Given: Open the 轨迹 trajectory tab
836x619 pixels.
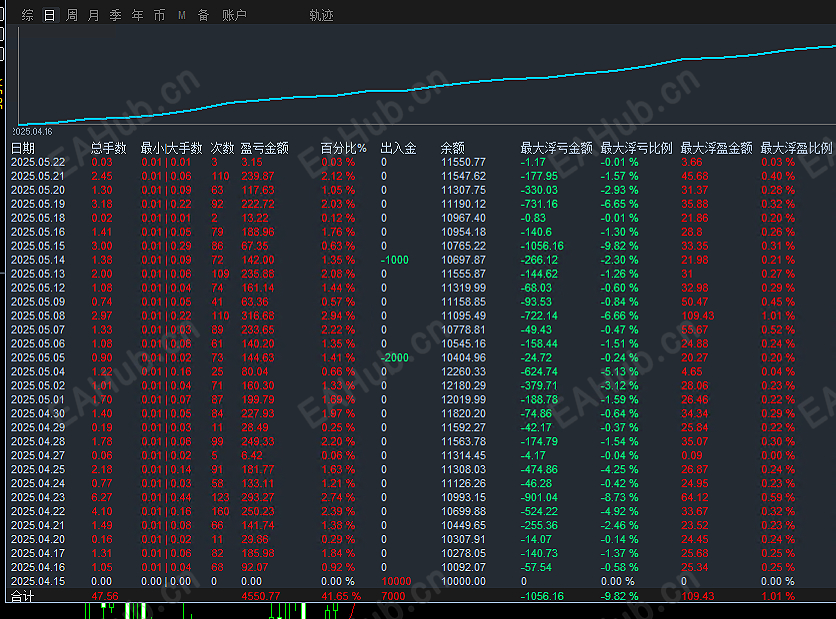Looking at the screenshot, I should coord(321,15).
